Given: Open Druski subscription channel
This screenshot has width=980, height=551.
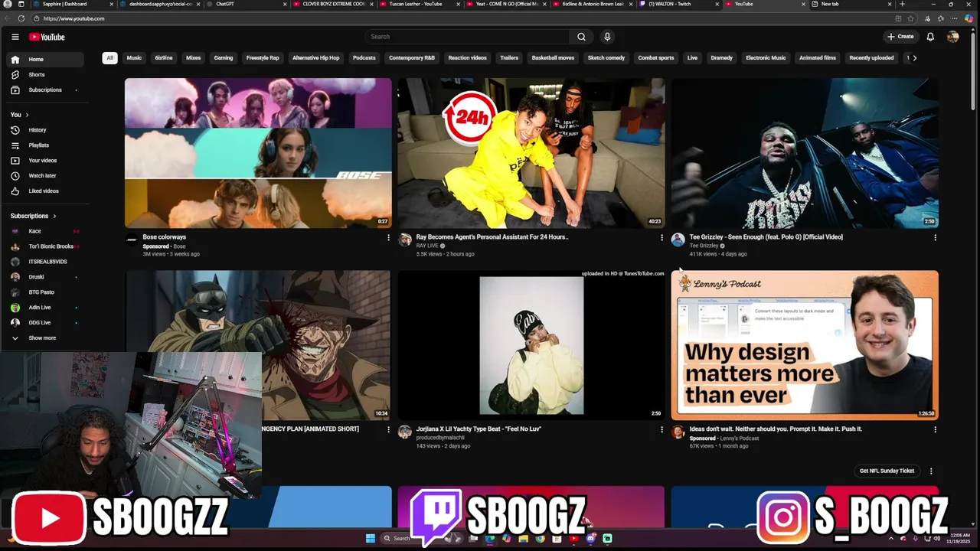Looking at the screenshot, I should pyautogui.click(x=46, y=277).
